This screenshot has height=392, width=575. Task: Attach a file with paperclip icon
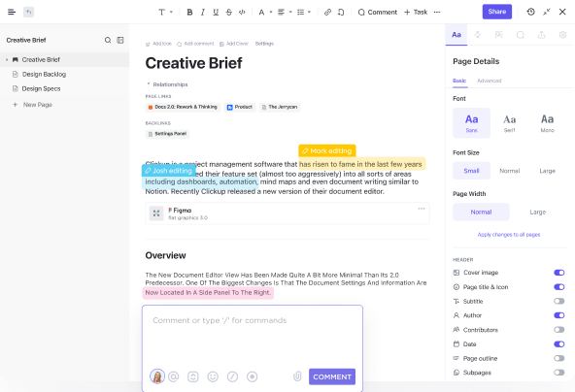coord(297,376)
